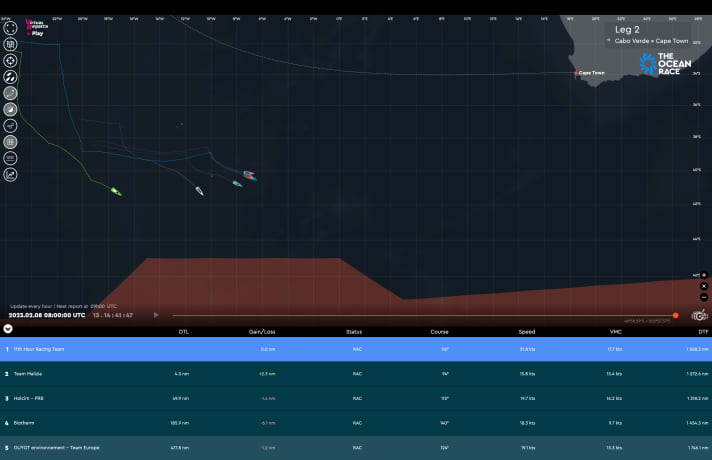Select the green boat on the map

pos(116,192)
